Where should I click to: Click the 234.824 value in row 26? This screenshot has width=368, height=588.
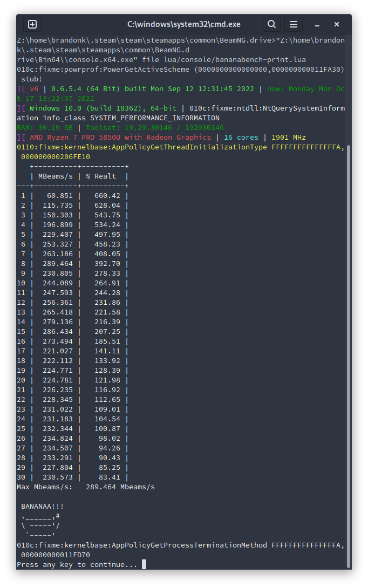[x=58, y=439]
